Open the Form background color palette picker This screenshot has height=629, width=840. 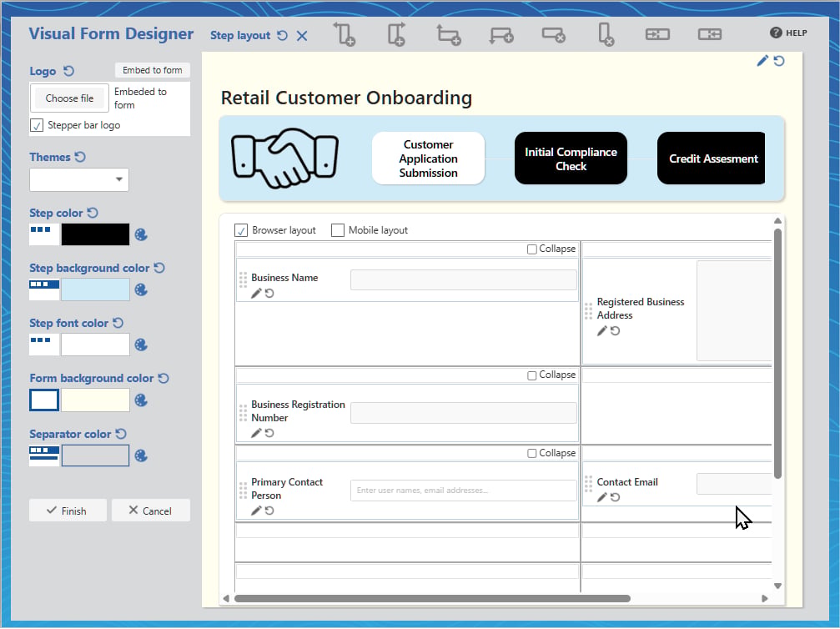click(x=141, y=400)
